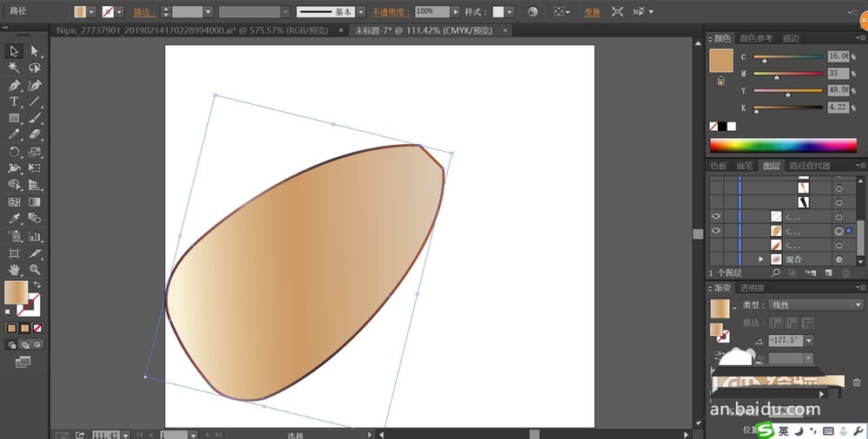Select the Selection (black arrow) tool
This screenshot has width=868, height=439.
[14, 51]
